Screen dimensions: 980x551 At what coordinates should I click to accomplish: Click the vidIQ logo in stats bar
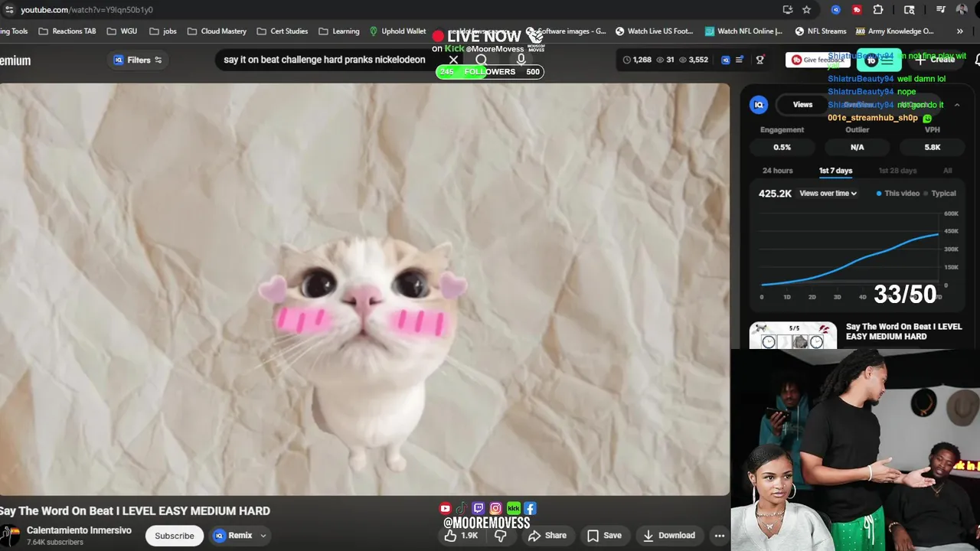726,60
